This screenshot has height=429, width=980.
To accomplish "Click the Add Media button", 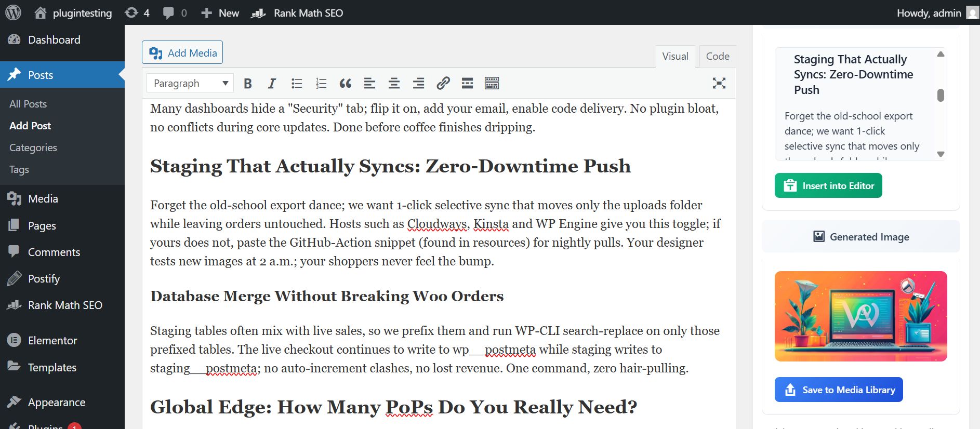I will (182, 52).
